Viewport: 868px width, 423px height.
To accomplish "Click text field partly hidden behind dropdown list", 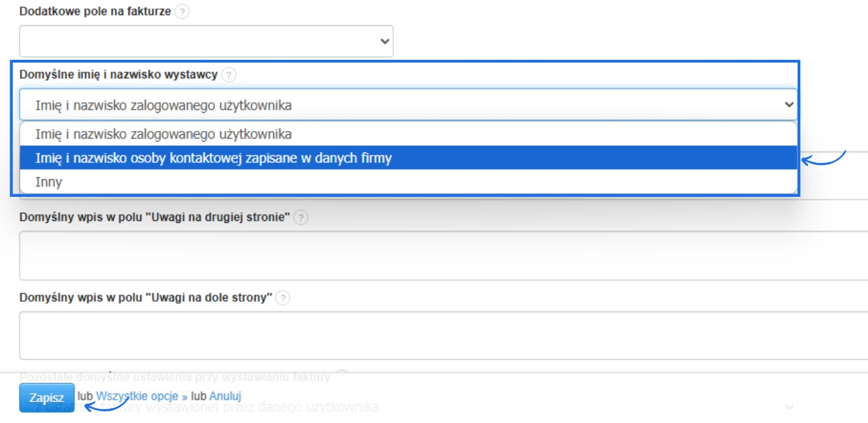I will point(831,176).
